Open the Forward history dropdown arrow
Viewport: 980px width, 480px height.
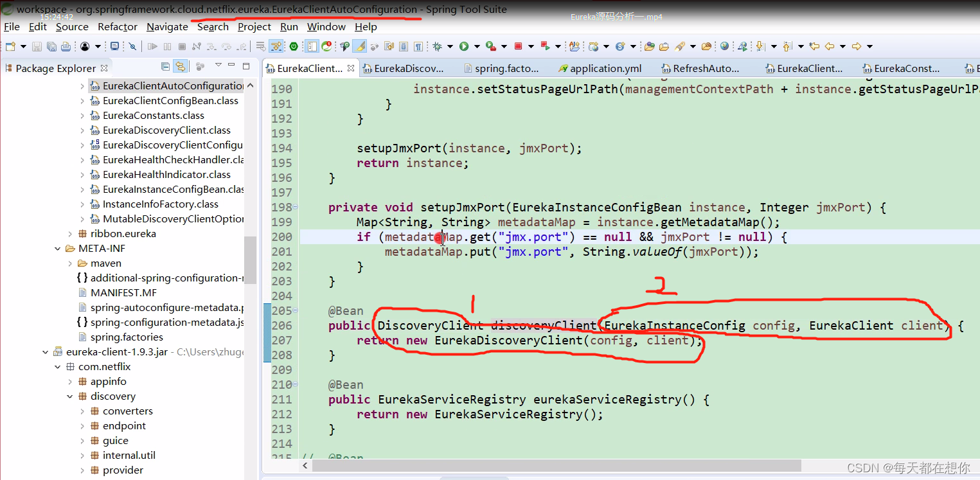coord(869,46)
